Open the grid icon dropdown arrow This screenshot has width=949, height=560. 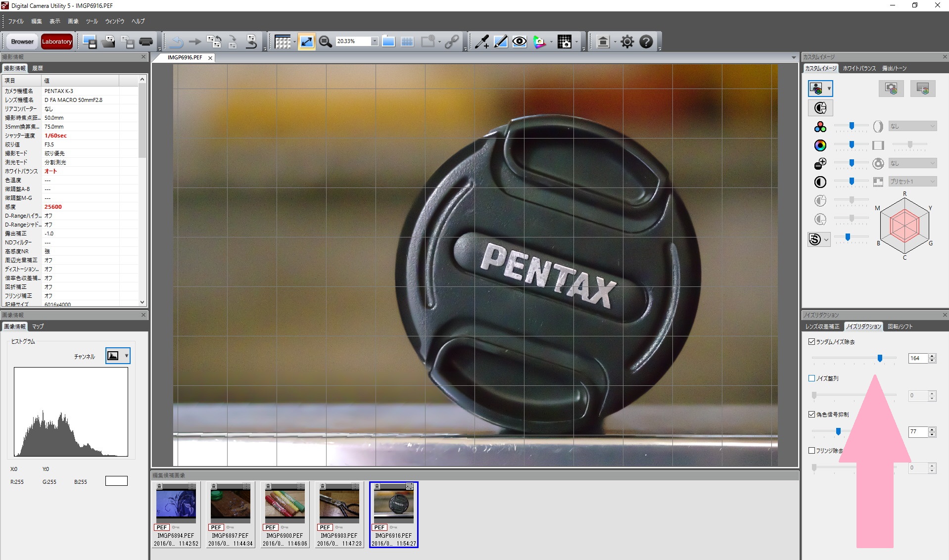click(294, 42)
